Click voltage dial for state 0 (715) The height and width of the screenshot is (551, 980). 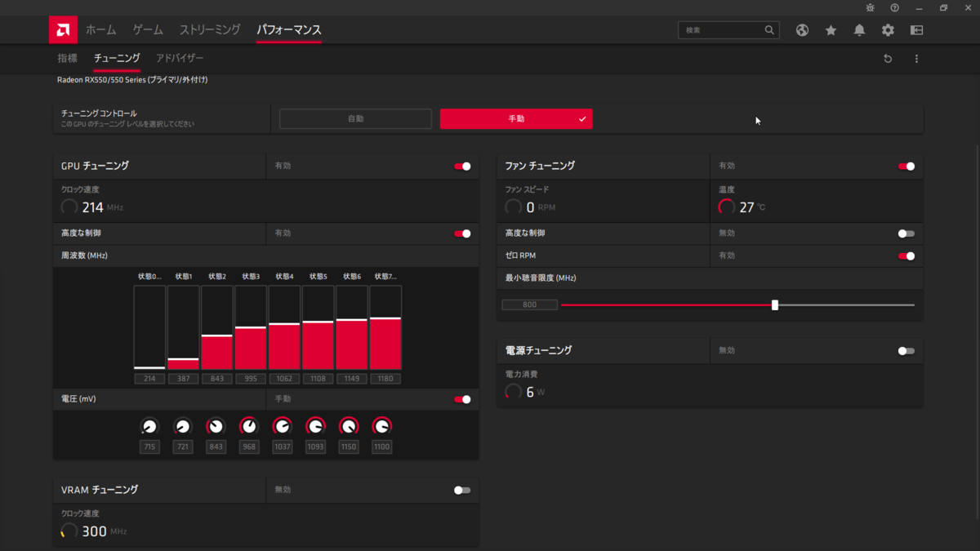(x=149, y=426)
